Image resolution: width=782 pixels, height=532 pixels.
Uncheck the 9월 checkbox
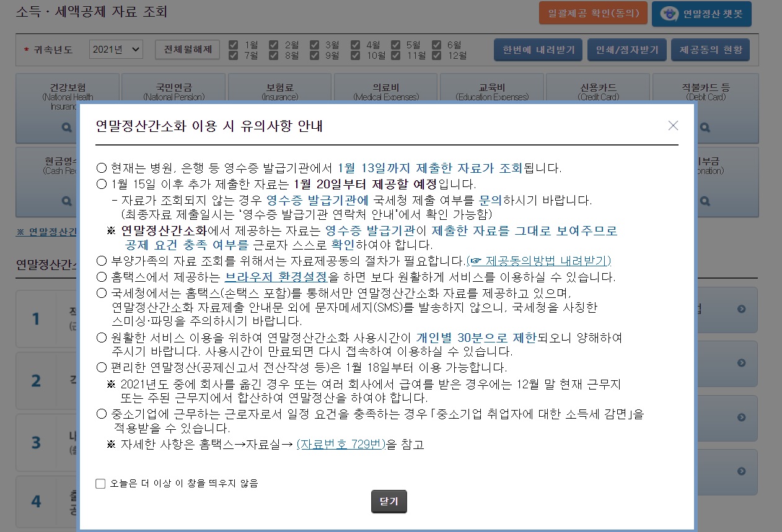click(314, 55)
